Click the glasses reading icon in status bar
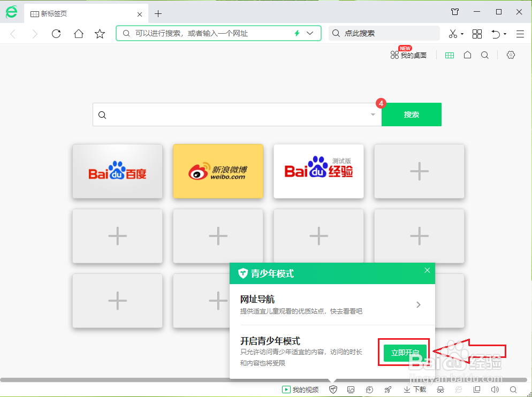This screenshot has height=397, width=532. 440,390
